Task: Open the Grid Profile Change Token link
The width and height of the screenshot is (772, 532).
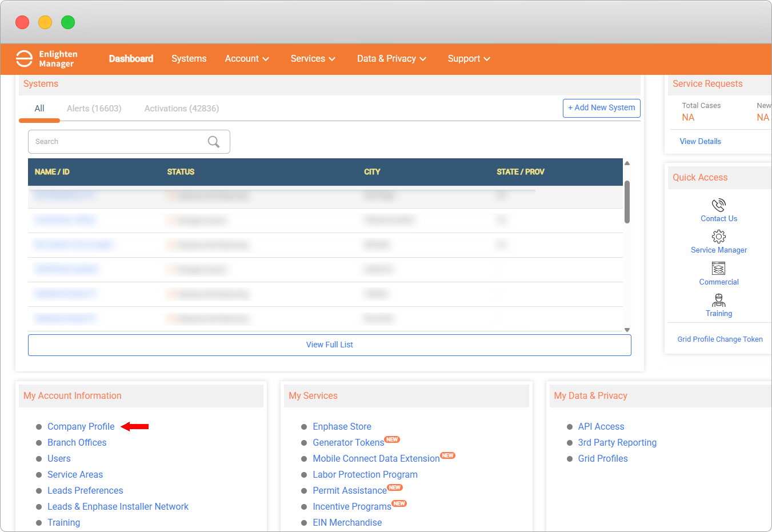Action: 720,339
